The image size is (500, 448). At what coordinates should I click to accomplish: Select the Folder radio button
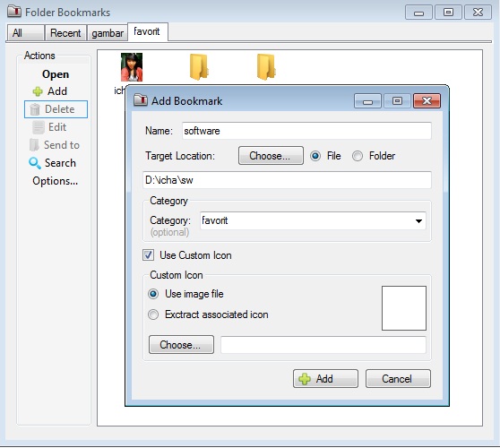click(x=358, y=156)
